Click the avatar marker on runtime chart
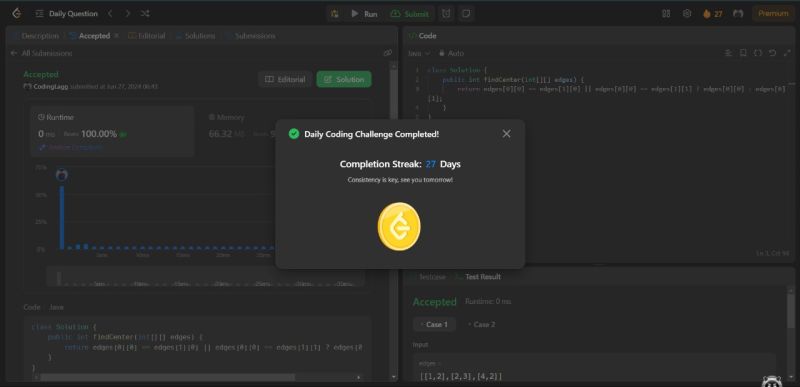This screenshot has width=800, height=387. (x=62, y=175)
